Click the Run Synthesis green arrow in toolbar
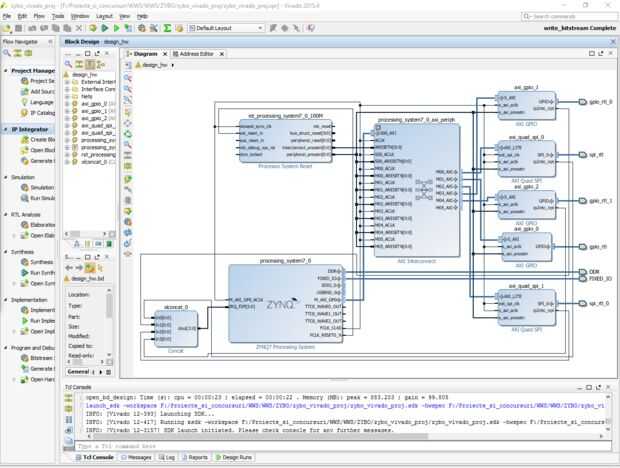 104,29
